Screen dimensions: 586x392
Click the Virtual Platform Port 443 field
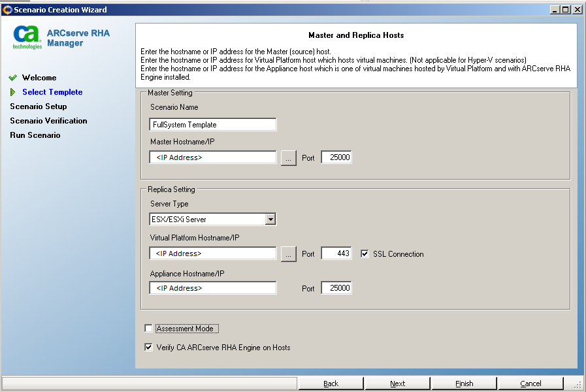(x=336, y=253)
